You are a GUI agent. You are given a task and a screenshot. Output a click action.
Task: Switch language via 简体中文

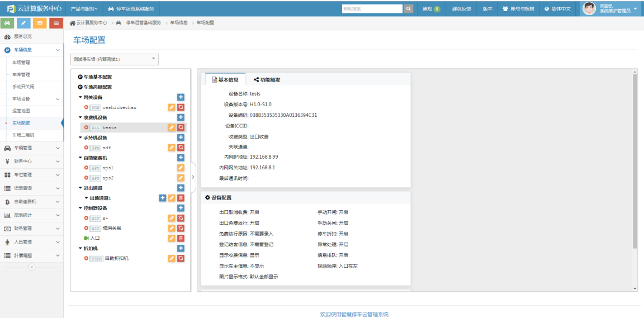(x=558, y=8)
